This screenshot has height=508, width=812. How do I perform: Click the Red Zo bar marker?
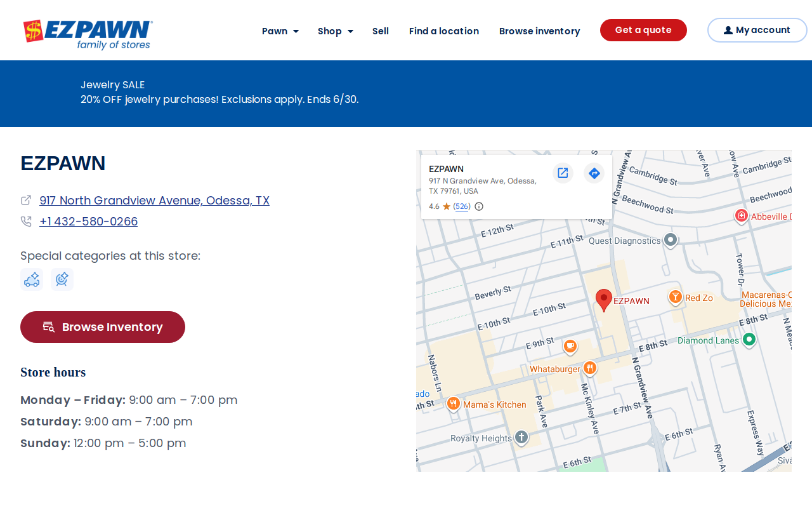coord(676,297)
